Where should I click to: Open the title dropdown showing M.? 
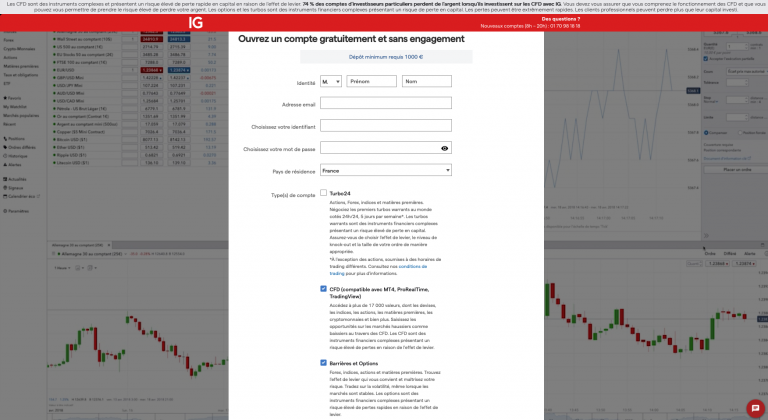[330, 82]
